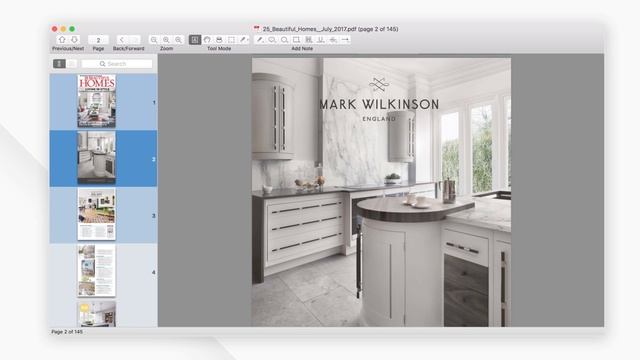This screenshot has height=360, width=640.
Task: Open page 4 thumbnail
Action: coord(97,271)
